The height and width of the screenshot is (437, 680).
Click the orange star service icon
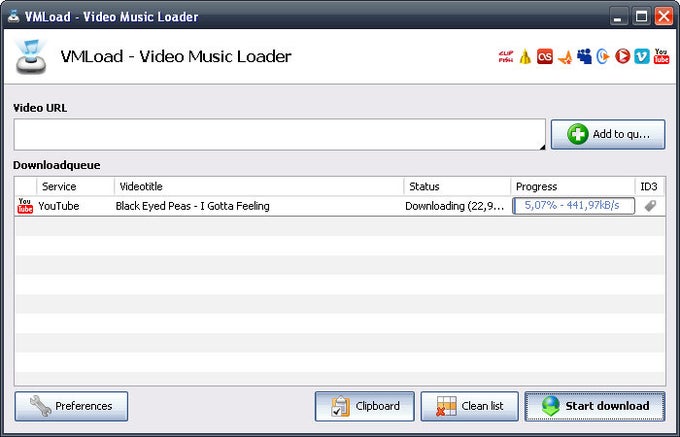[565, 57]
